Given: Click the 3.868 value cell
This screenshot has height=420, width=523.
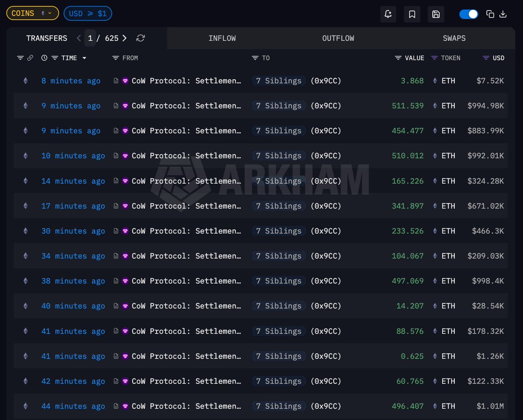Looking at the screenshot, I should coord(412,81).
